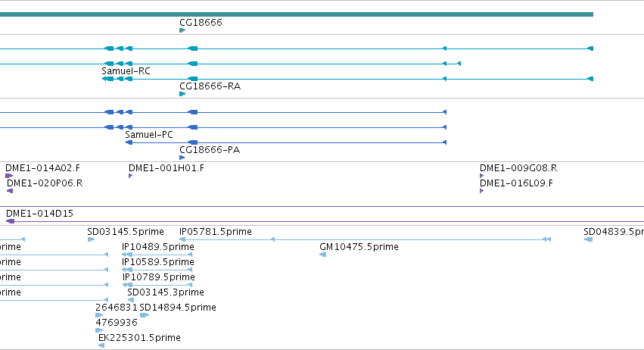Click the DME1-014A02.F feature arrow

(9, 176)
